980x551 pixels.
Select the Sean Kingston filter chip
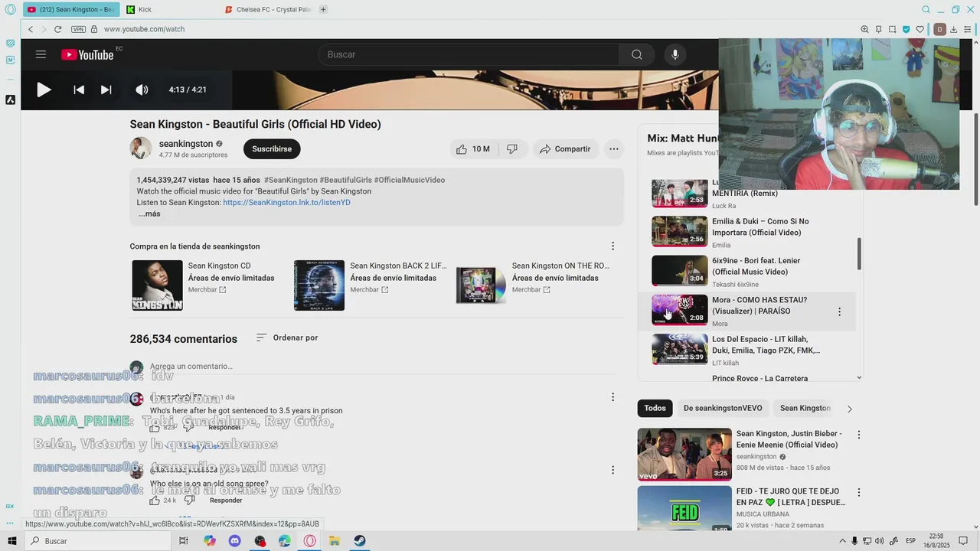[805, 408]
